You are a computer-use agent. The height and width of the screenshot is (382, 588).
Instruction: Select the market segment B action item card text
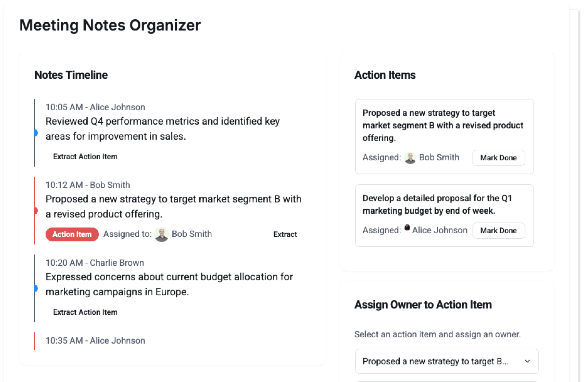(443, 125)
